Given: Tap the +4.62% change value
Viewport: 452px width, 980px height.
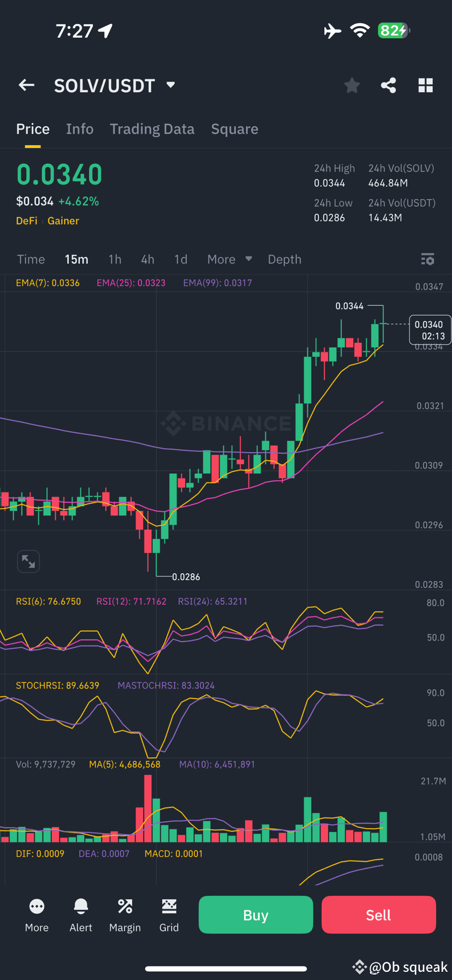Looking at the screenshot, I should [79, 201].
